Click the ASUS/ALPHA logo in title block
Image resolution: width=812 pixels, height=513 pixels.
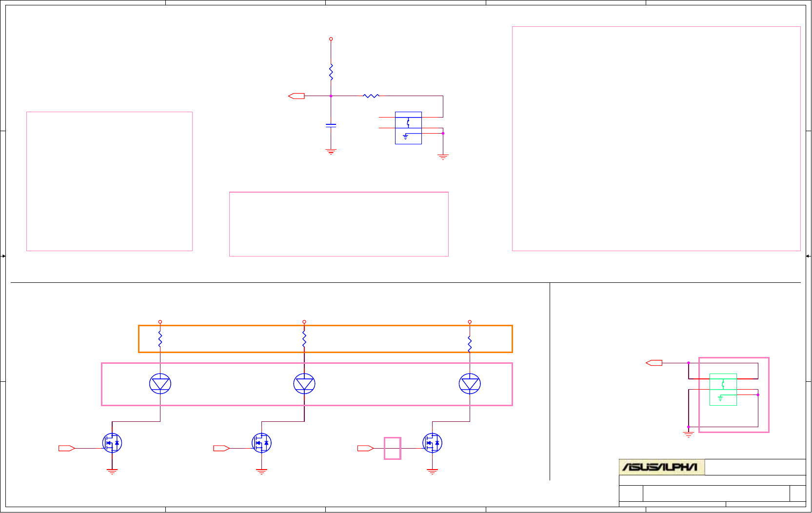click(x=662, y=467)
